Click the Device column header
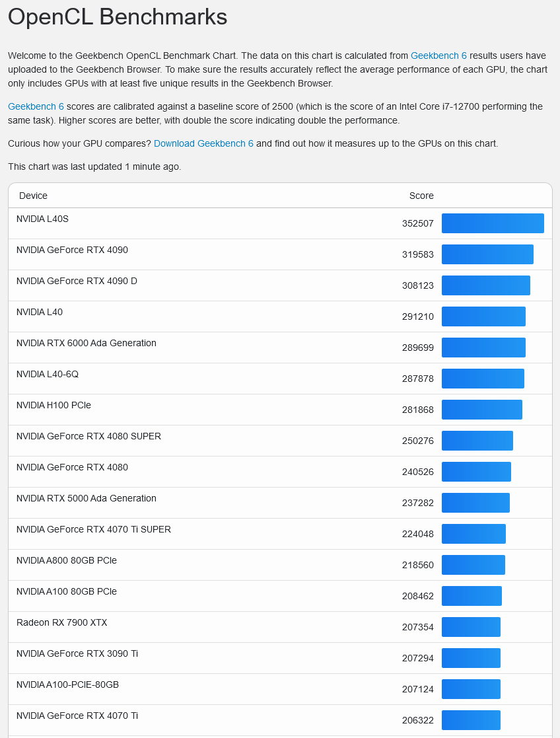Viewport: 560px width, 738px height. click(32, 196)
